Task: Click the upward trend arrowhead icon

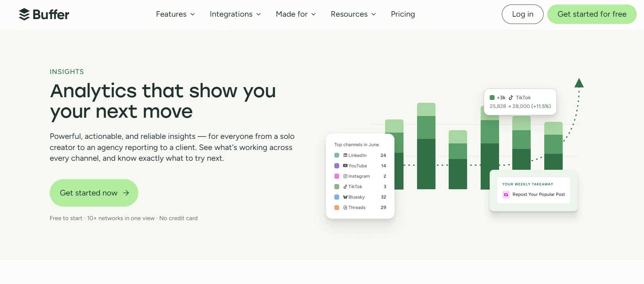Action: [579, 83]
